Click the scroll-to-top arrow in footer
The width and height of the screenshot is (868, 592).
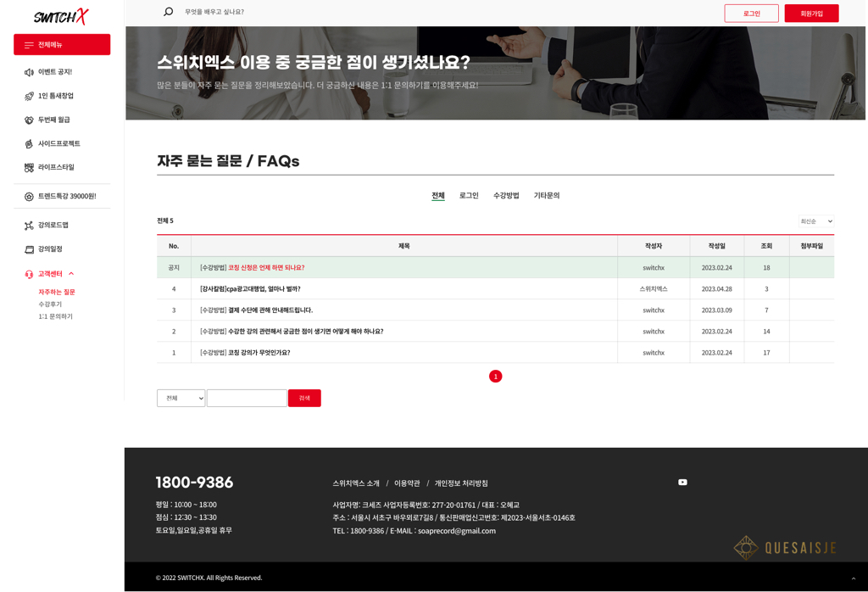point(853,578)
